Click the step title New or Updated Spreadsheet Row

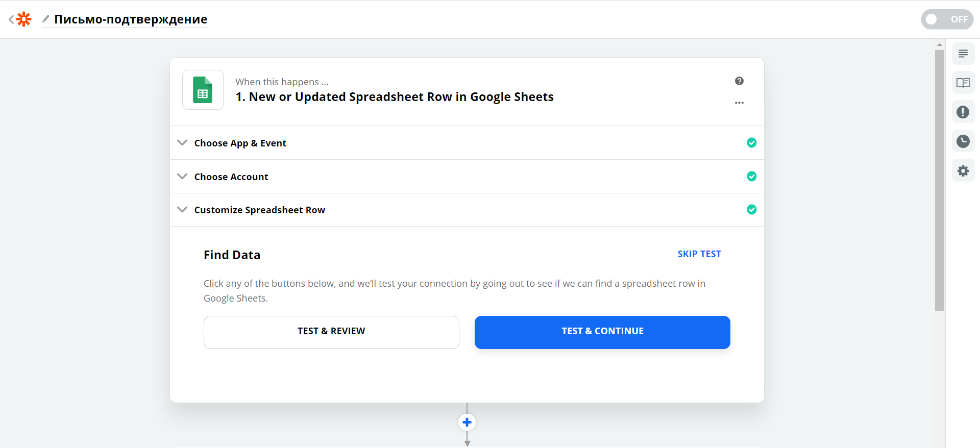(x=395, y=97)
